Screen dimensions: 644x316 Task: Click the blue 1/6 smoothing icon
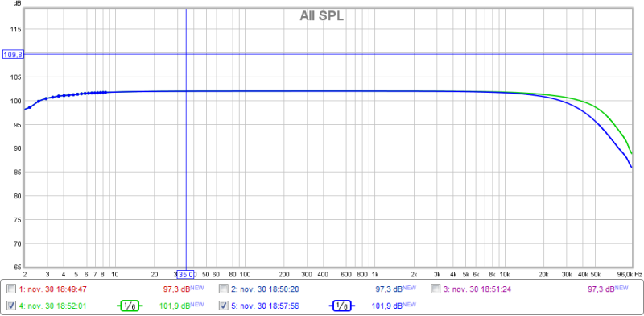click(x=341, y=306)
